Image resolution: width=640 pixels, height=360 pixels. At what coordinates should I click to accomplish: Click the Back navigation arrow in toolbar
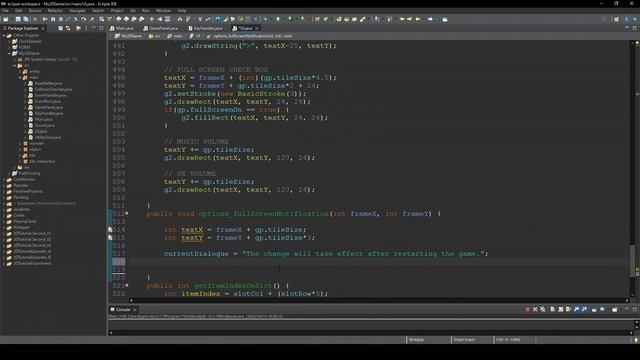point(418,19)
